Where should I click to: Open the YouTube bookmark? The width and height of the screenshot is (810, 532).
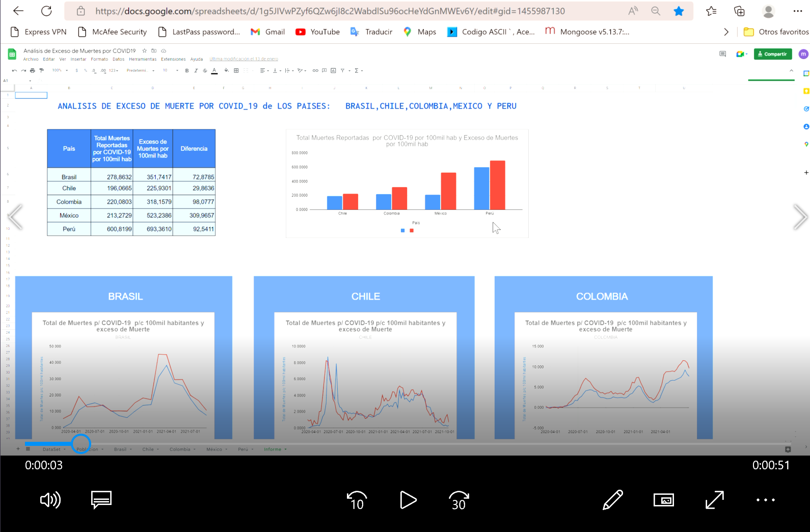(318, 32)
